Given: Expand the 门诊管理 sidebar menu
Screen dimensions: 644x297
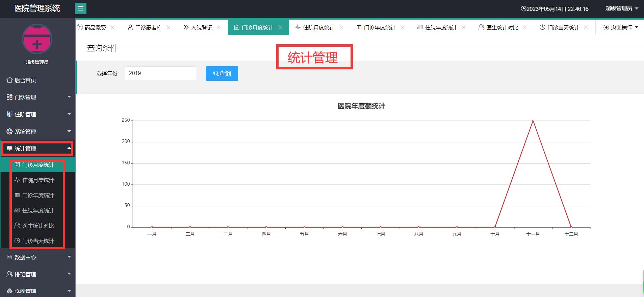Looking at the screenshot, I should (37, 97).
